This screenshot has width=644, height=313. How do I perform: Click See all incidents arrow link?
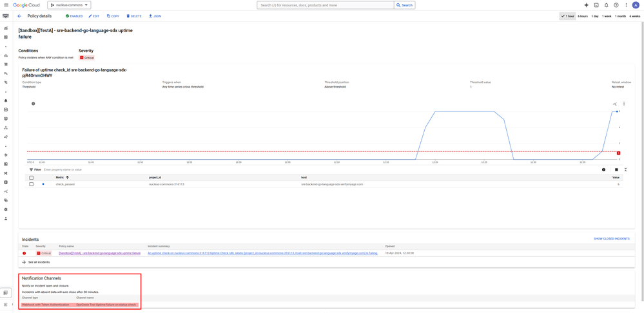pos(36,261)
